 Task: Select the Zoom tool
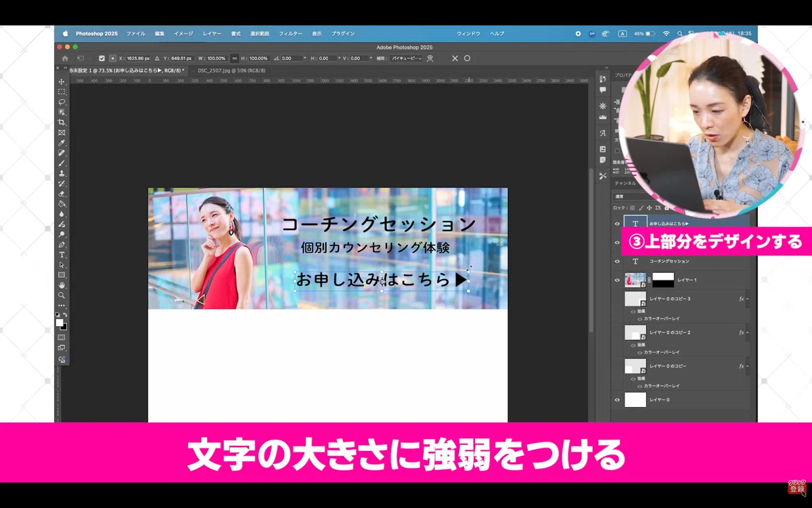tap(62, 295)
